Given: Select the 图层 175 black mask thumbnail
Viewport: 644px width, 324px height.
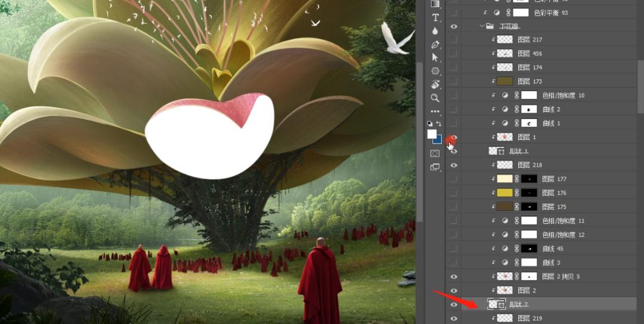Looking at the screenshot, I should (x=529, y=207).
